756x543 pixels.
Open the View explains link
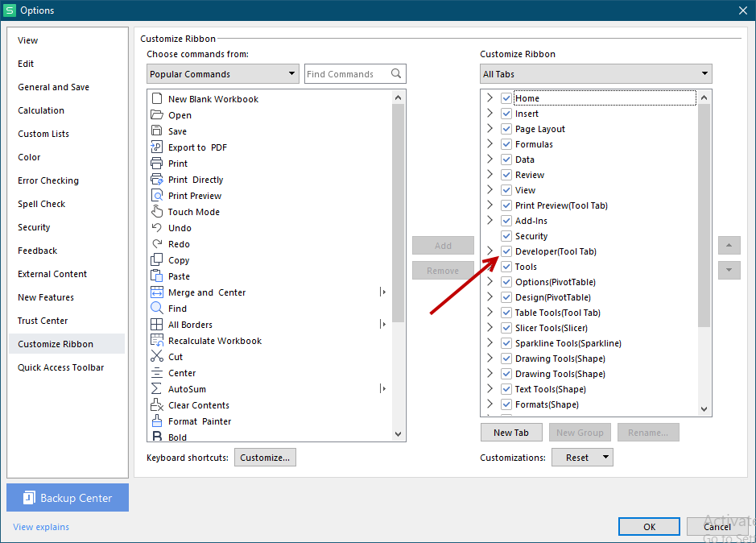pyautogui.click(x=41, y=527)
